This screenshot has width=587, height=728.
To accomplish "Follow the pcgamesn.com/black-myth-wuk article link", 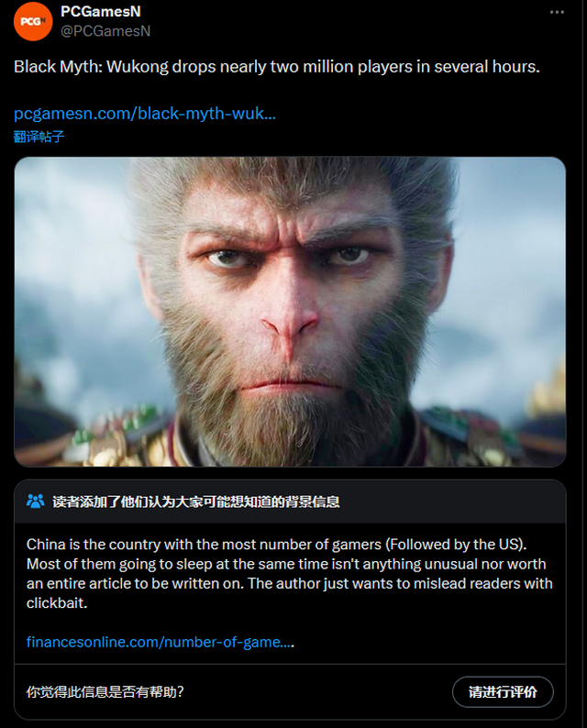I will [145, 114].
